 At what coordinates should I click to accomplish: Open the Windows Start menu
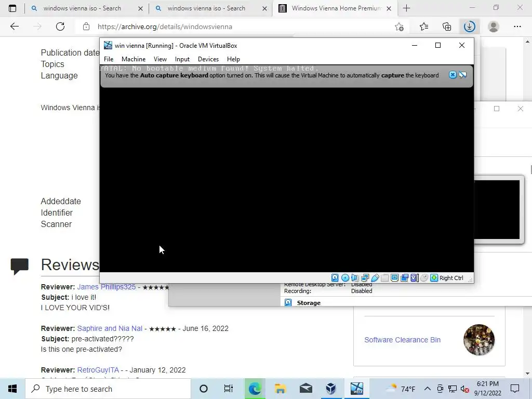click(12, 389)
